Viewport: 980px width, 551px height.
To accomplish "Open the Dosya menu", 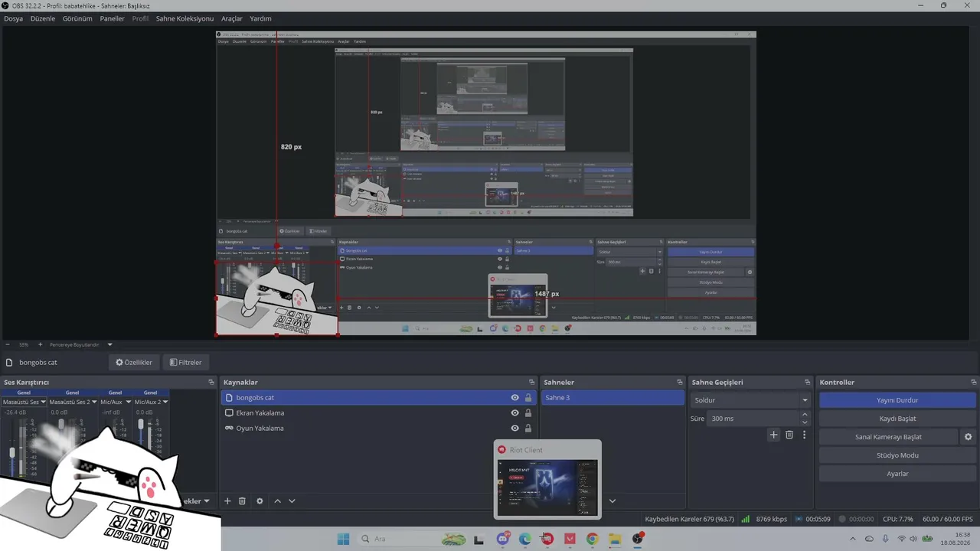I will coord(13,18).
